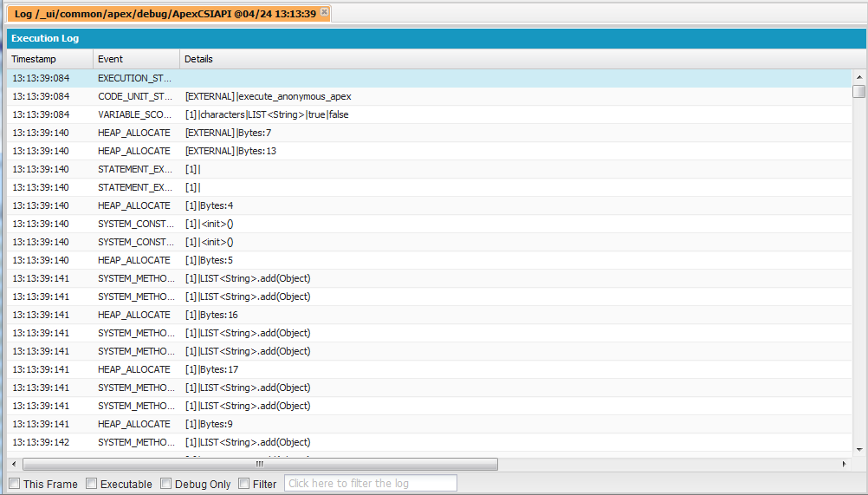Click execute_anonymous_apex details cell
Image resolution: width=868 pixels, height=495 pixels.
(268, 96)
